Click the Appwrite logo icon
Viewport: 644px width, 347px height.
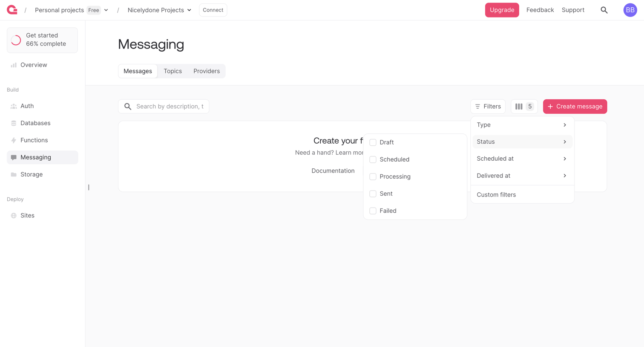coord(12,10)
